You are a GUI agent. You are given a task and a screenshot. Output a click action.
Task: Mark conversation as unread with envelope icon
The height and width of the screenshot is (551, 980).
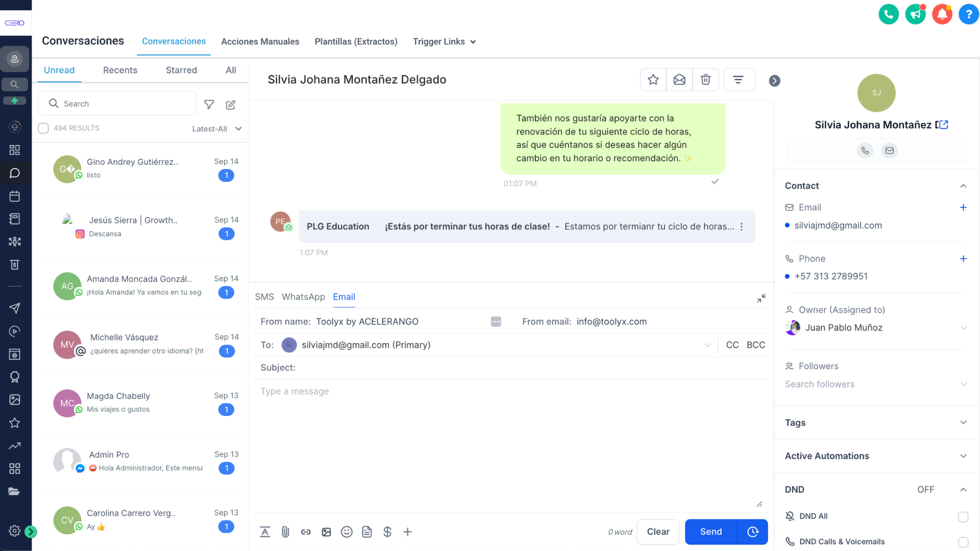(679, 80)
